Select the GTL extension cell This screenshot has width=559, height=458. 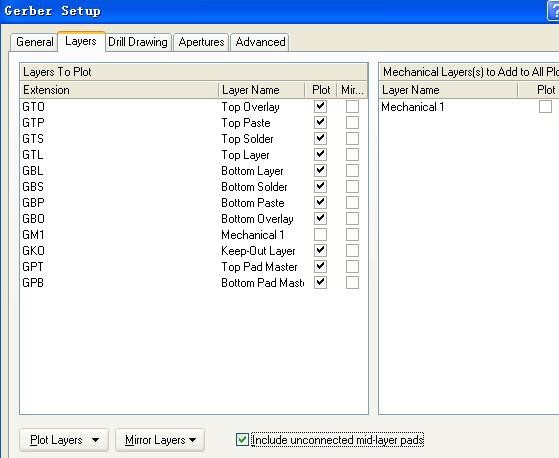point(32,155)
